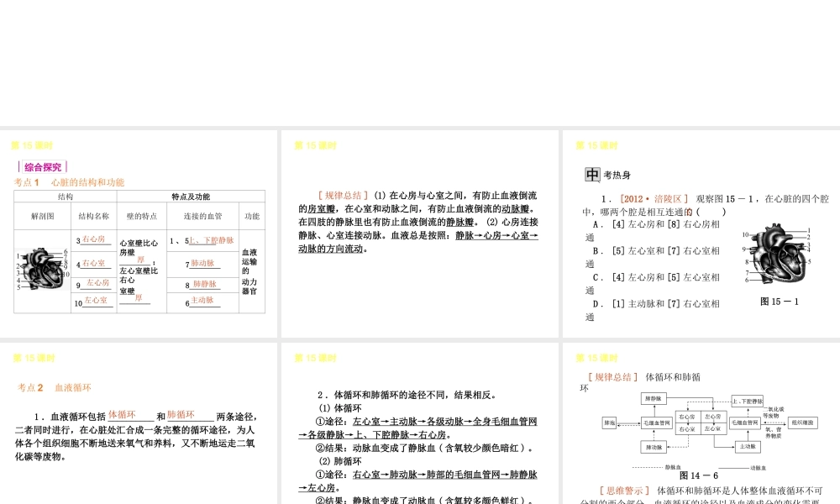The width and height of the screenshot is (840, 504).
Task: Click the 中 character icon before 考热身
Action: 592,175
